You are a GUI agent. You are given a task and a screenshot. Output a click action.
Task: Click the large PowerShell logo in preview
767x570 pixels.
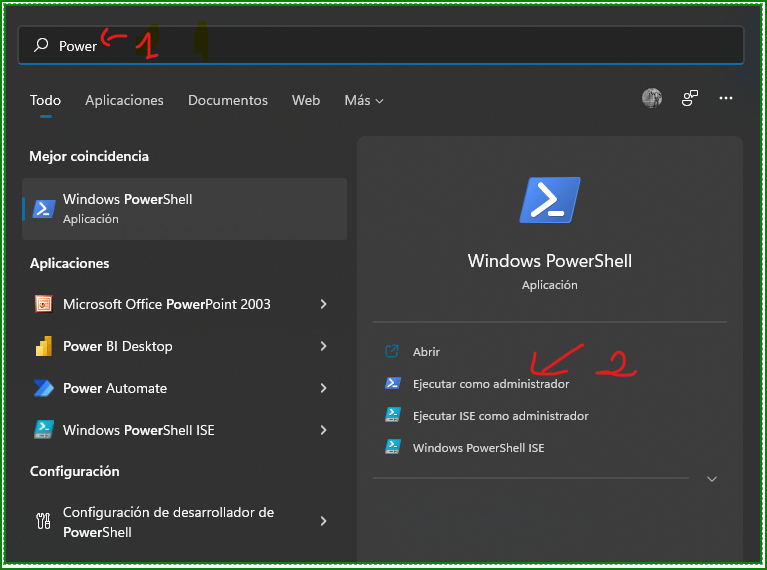(550, 200)
